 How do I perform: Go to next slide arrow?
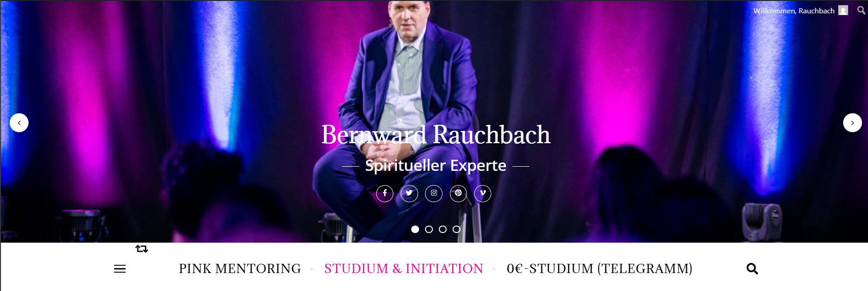[852, 123]
